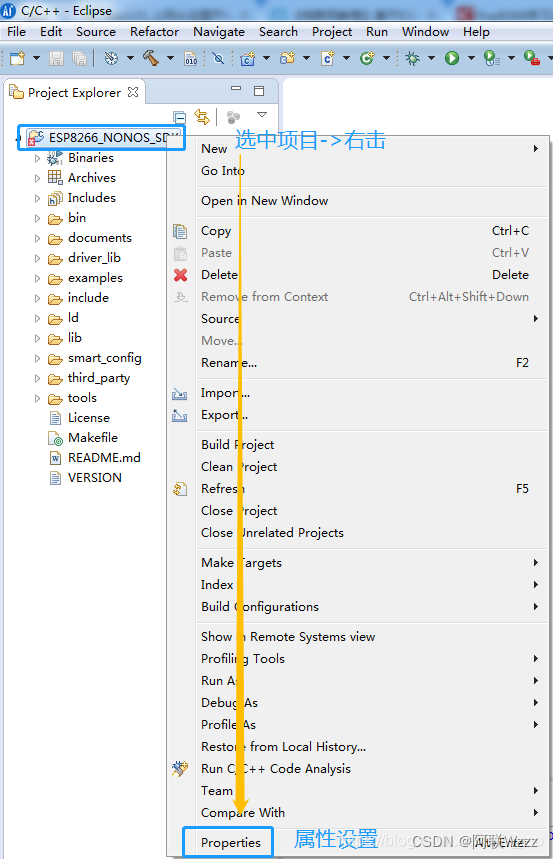This screenshot has width=553, height=859.
Task: Click the Debug bug icon
Action: coord(412,58)
